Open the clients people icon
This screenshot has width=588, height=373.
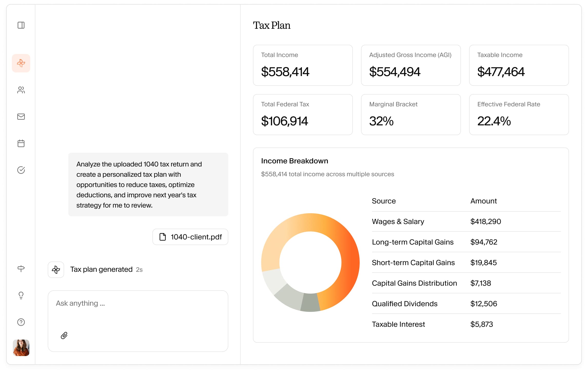[x=21, y=90]
